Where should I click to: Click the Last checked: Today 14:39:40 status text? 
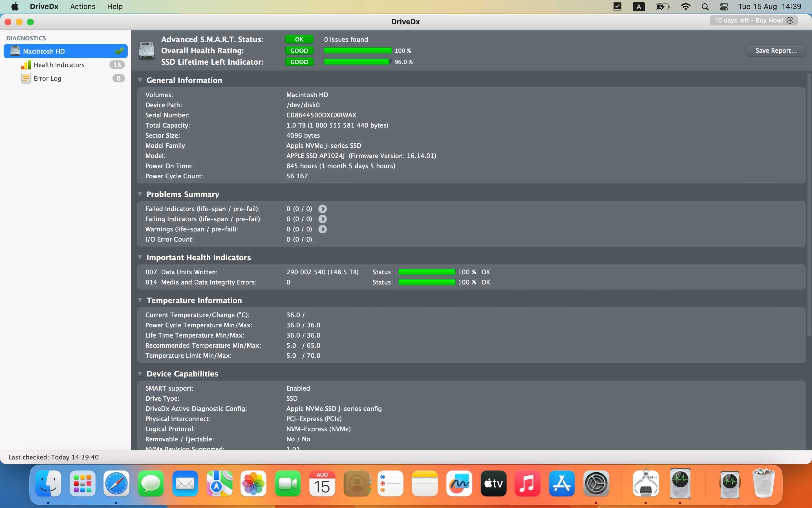[53, 457]
